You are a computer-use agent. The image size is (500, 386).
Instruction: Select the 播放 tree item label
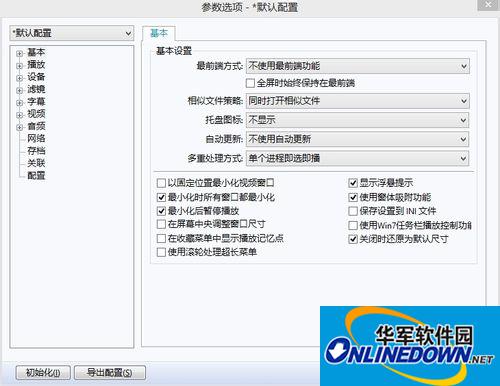click(x=36, y=64)
